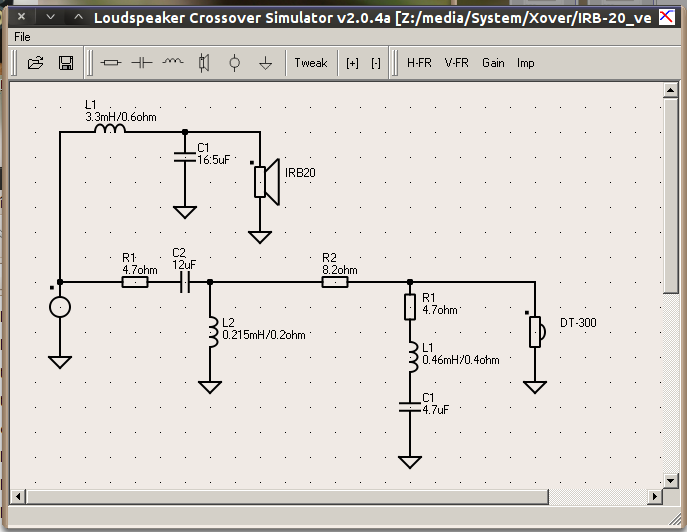
Task: Click the Tweak toolbar button
Action: pyautogui.click(x=311, y=63)
